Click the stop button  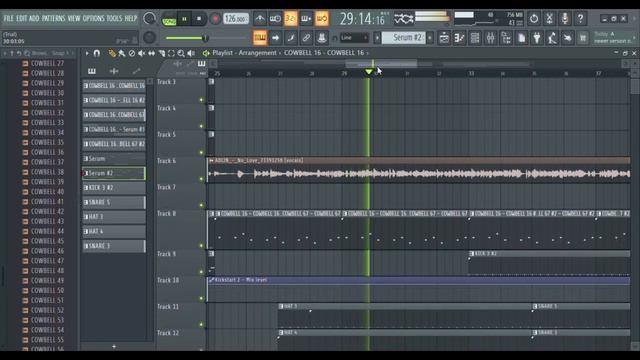coord(199,19)
